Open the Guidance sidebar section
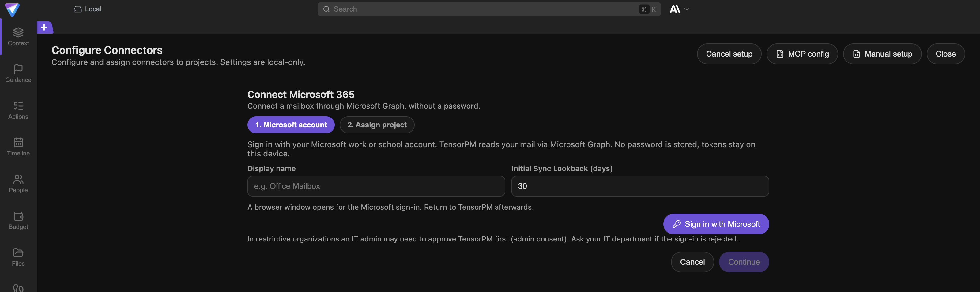 18,74
